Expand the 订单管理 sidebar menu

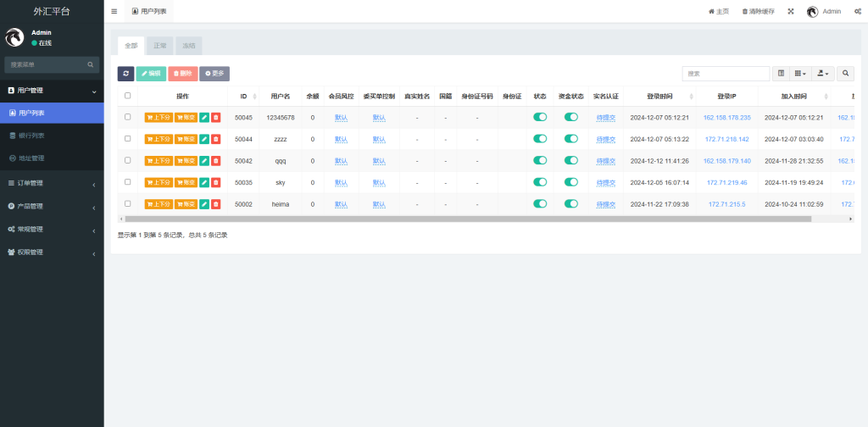pos(51,183)
